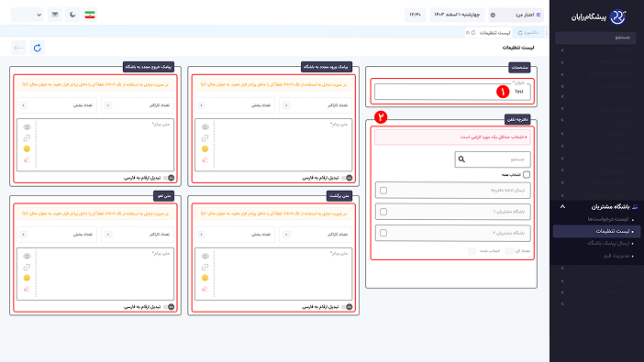Insert link icon in متن لغو panel
Viewport: 644px width, 362px height.
(28, 268)
